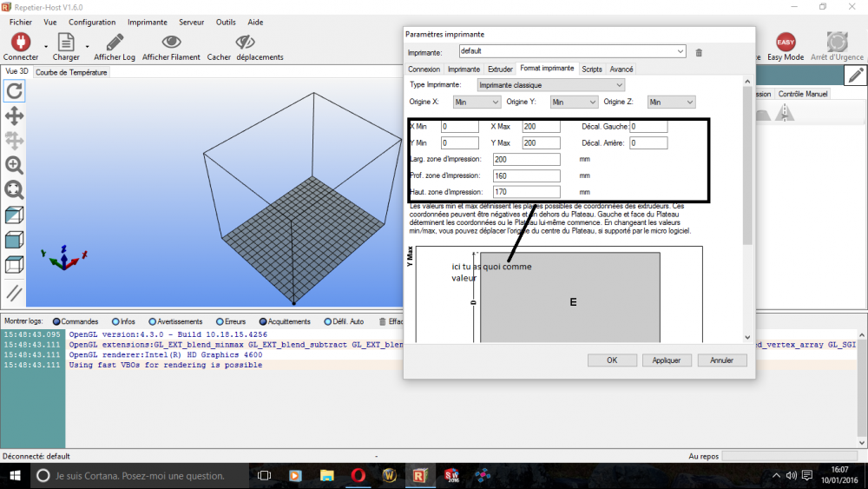
Task: Open the Type Imprimante dropdown
Action: (551, 85)
